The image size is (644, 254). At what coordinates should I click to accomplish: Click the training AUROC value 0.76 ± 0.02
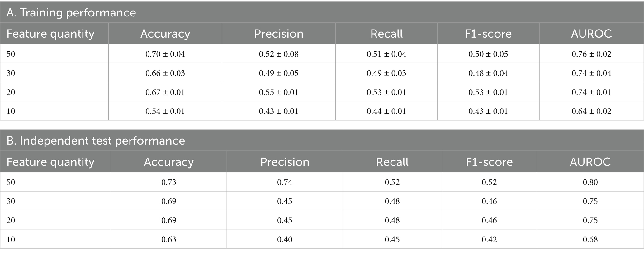pyautogui.click(x=591, y=54)
